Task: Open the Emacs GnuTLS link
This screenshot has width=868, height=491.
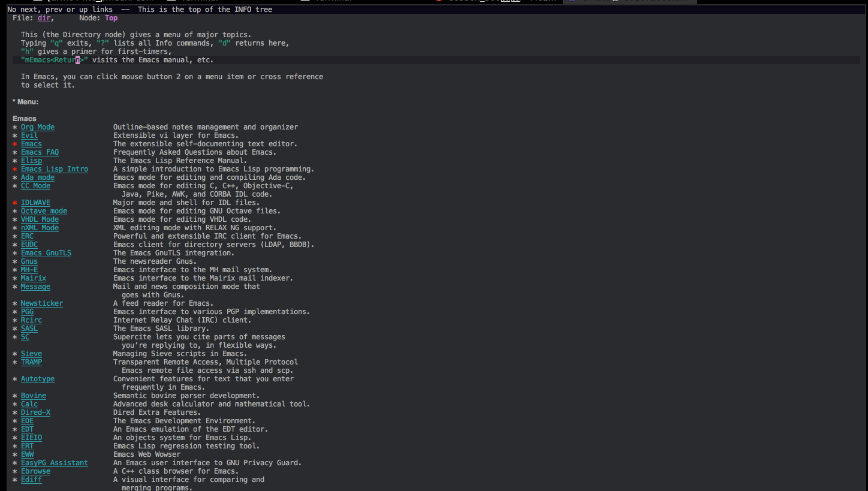Action: (46, 253)
